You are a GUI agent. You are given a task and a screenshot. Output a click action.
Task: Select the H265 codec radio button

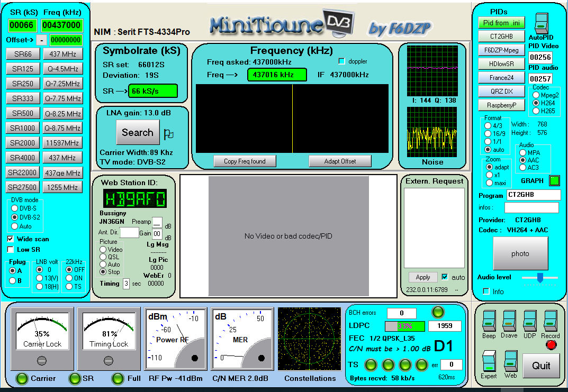[x=536, y=111]
